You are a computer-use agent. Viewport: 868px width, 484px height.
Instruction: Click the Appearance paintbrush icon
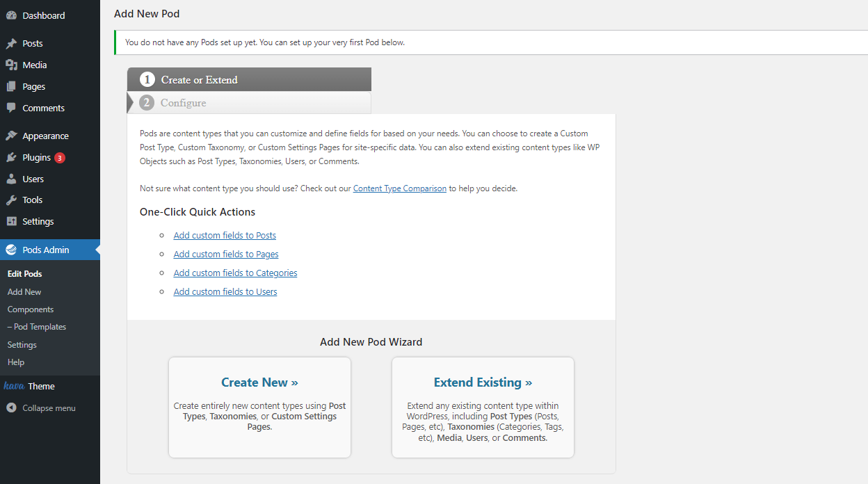pyautogui.click(x=11, y=136)
